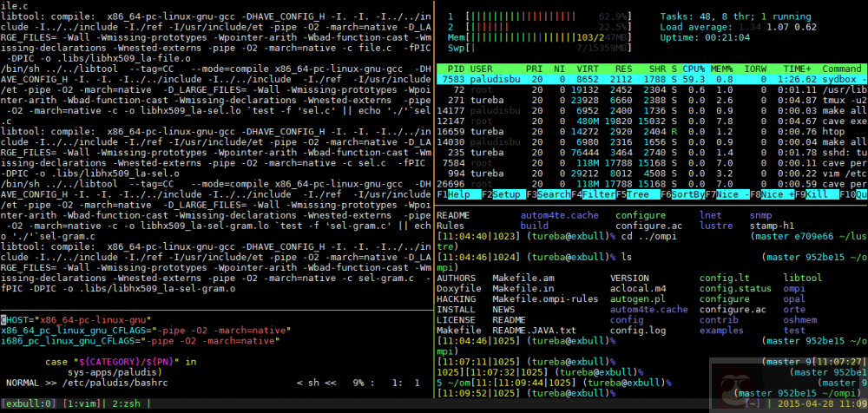Screen dimensions: 868x413
Task: Select the make all row PID 14177
Action: (x=652, y=111)
